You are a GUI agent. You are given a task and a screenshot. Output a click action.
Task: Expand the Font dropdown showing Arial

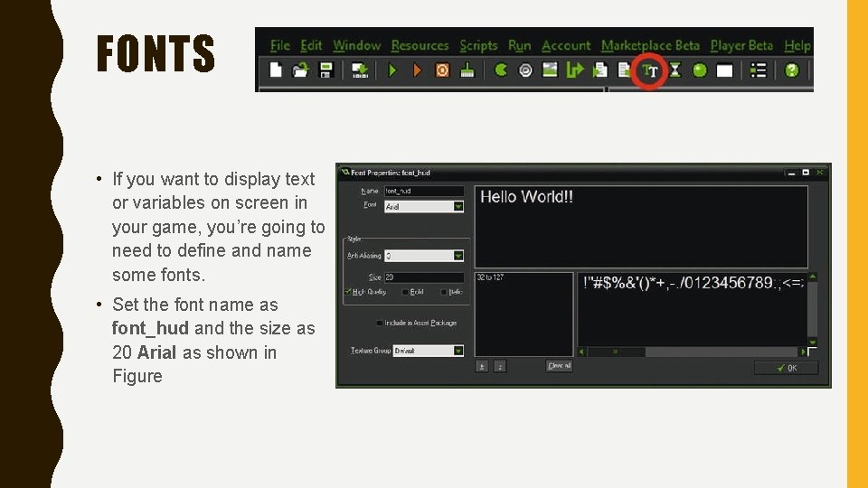pos(458,206)
